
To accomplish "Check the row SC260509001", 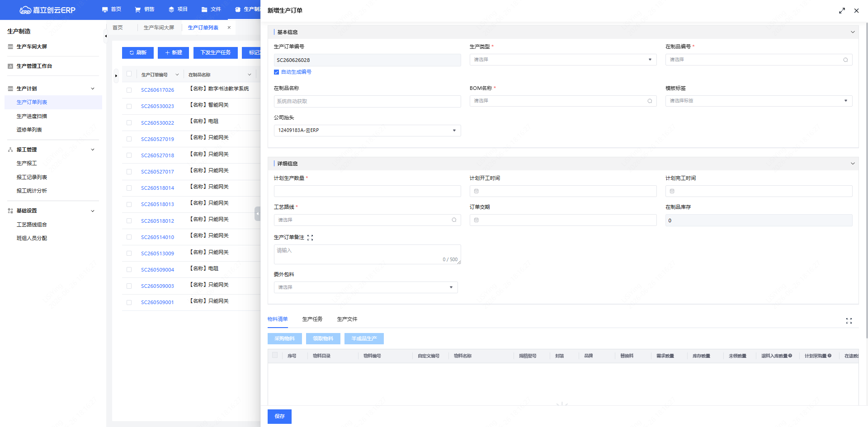I will (129, 302).
